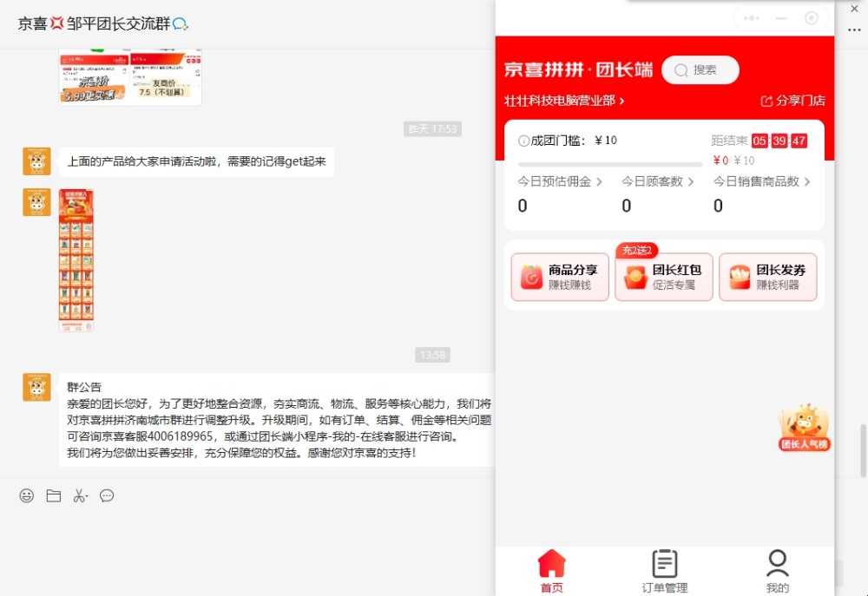This screenshot has width=868, height=596.
Task: Click the 昨天 17:53 timestamp
Action: click(x=432, y=129)
